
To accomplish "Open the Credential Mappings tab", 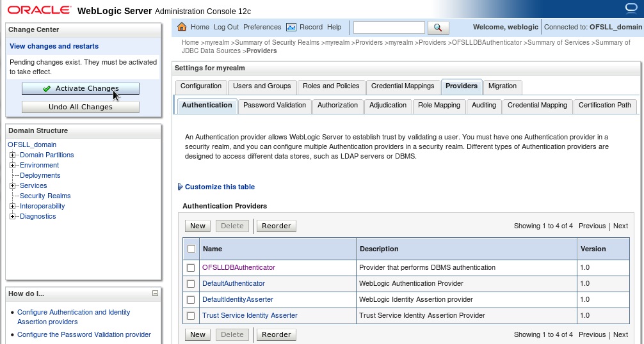I will click(403, 86).
